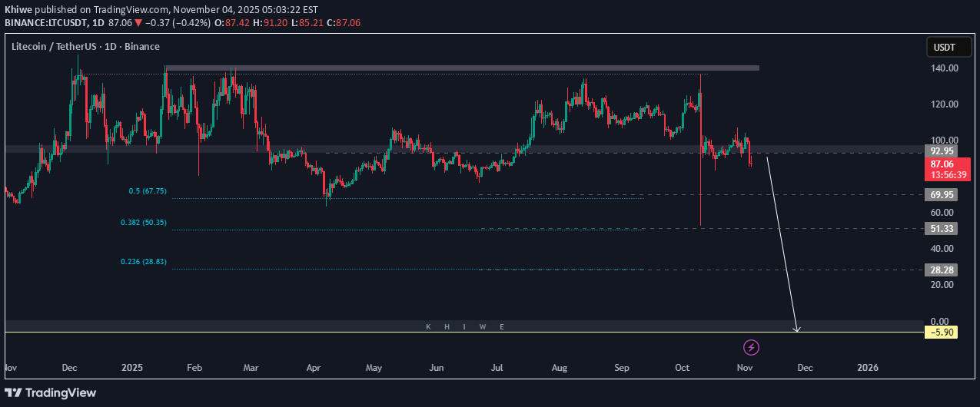The image size is (980, 407).
Task: Select the grey resistance zone near 140.00
Action: (x=461, y=68)
